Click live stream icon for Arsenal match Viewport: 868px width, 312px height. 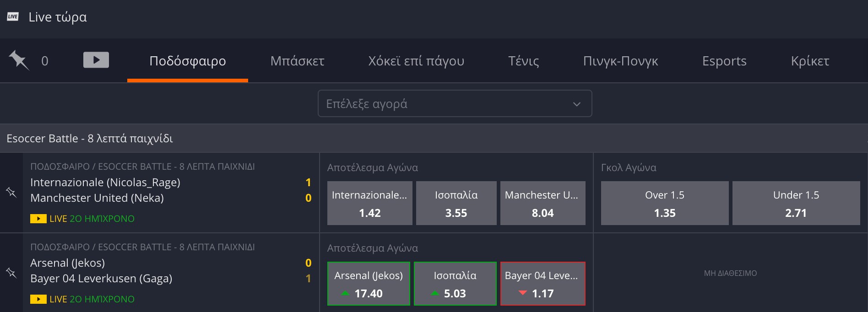pyautogui.click(x=38, y=299)
